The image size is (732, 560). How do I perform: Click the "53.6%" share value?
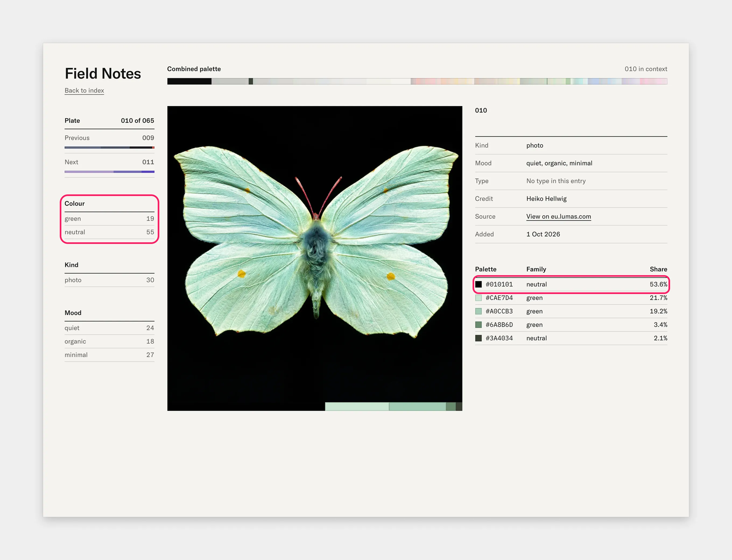pos(658,284)
